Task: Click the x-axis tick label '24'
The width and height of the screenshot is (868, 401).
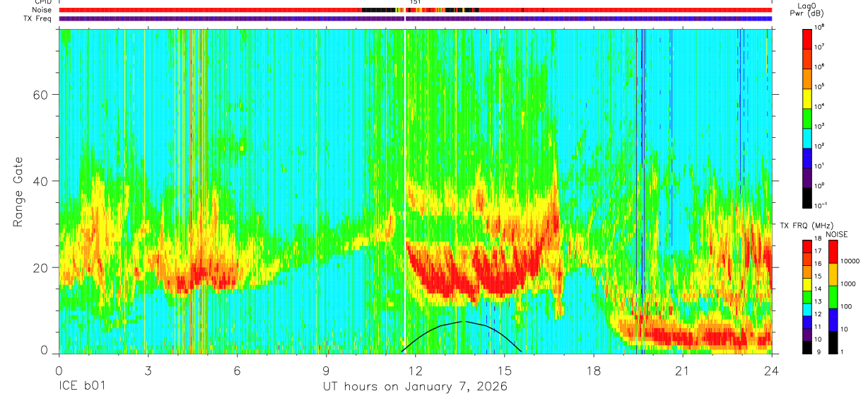Action: pos(772,370)
